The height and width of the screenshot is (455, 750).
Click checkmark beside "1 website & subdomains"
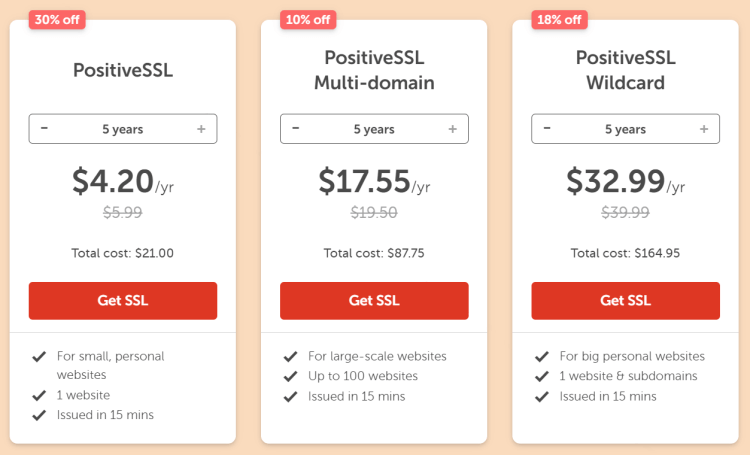(542, 377)
